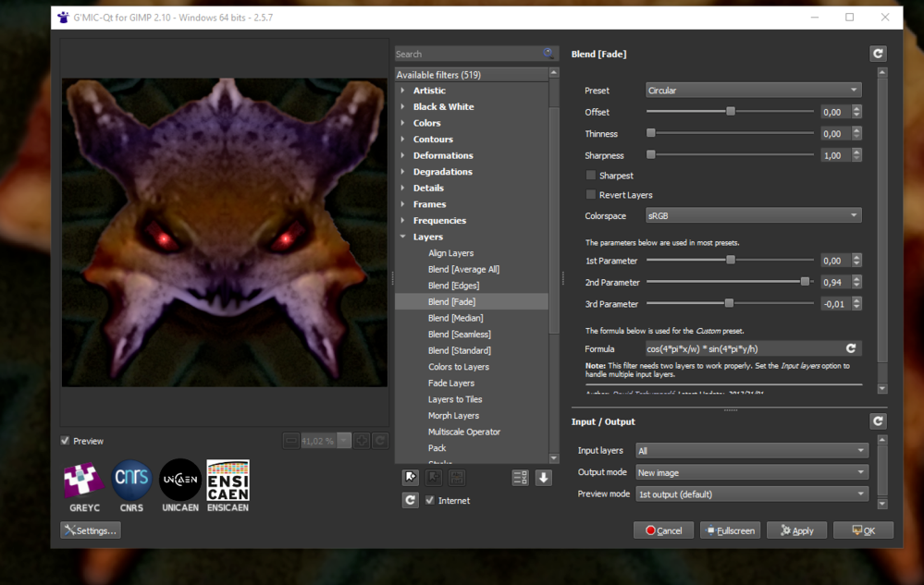Image resolution: width=924 pixels, height=585 pixels.
Task: Click the Offset slider handle
Action: pyautogui.click(x=731, y=112)
